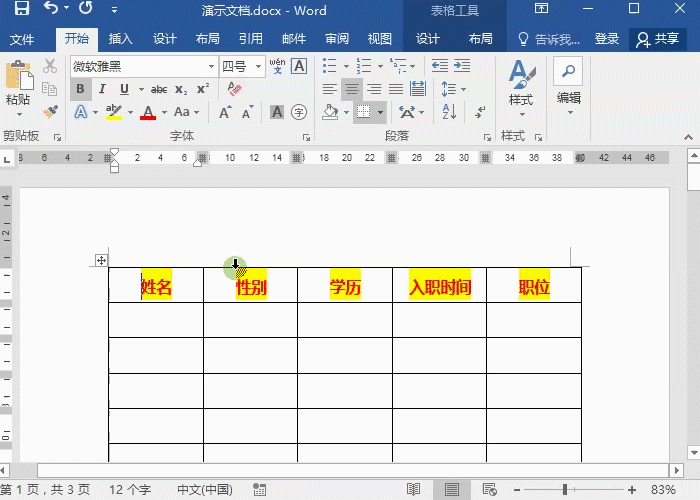Switch to the 视图 tab
Screen dimensions: 700x500
[x=380, y=39]
